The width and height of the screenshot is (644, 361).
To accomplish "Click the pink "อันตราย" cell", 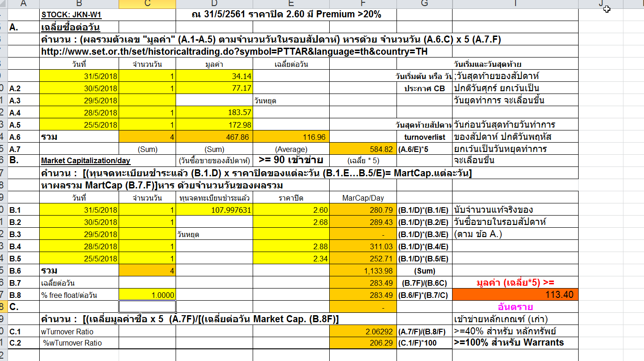I will (x=515, y=307).
